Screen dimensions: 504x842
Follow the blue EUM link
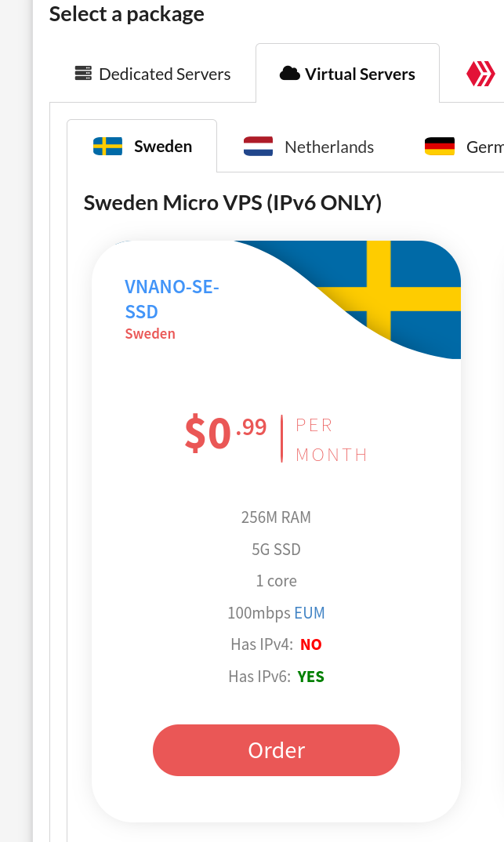click(310, 613)
